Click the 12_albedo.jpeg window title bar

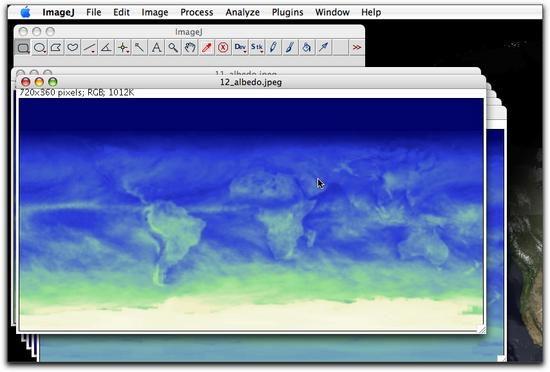(251, 82)
